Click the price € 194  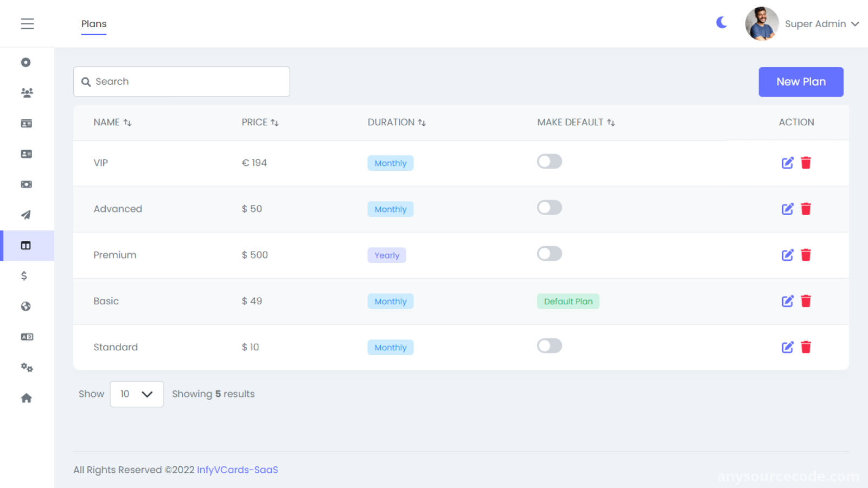pyautogui.click(x=254, y=163)
